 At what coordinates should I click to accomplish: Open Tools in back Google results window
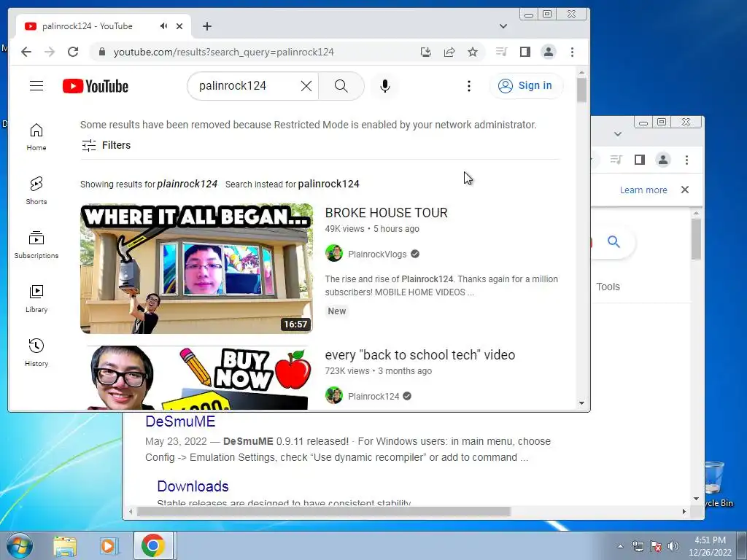[x=608, y=287]
